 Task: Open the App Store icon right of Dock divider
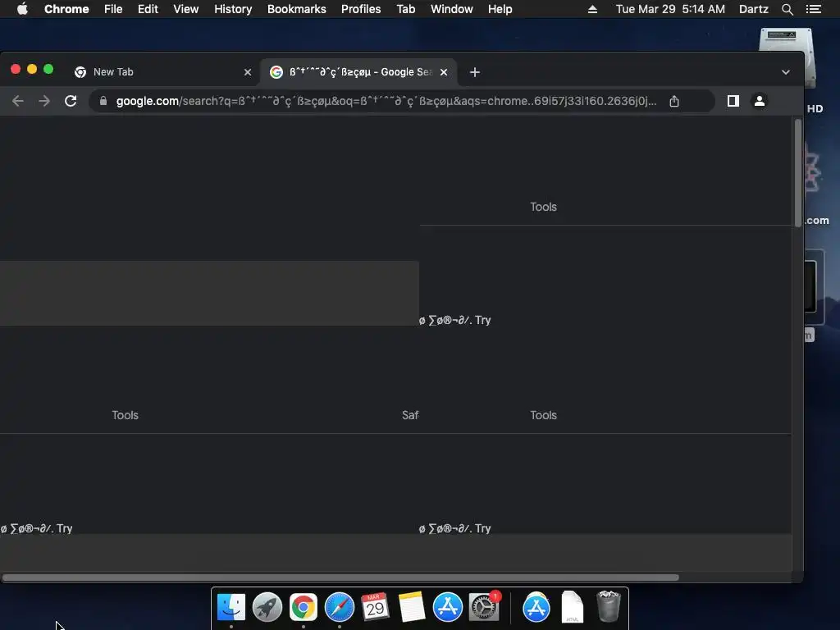pos(536,607)
